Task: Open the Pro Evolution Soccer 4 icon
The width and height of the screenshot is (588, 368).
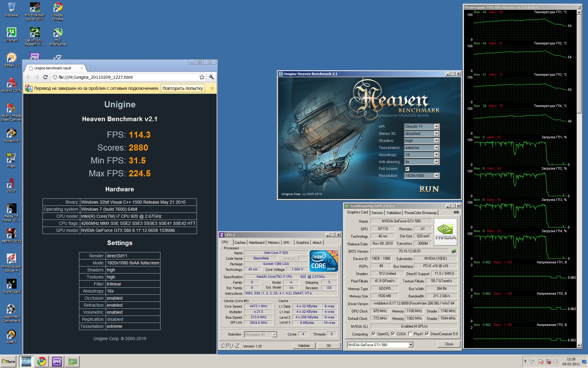Action: 11,263
